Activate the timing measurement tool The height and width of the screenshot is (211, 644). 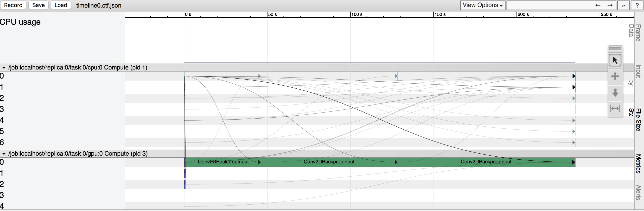(x=615, y=109)
